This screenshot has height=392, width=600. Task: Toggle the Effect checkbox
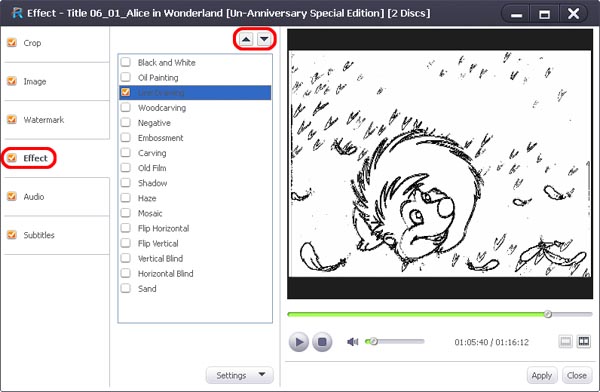pyautogui.click(x=12, y=158)
